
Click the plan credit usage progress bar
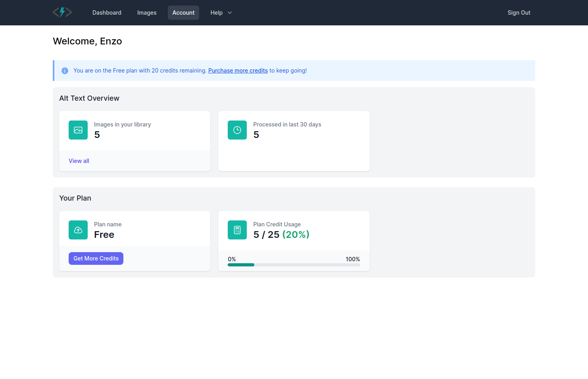pyautogui.click(x=294, y=265)
